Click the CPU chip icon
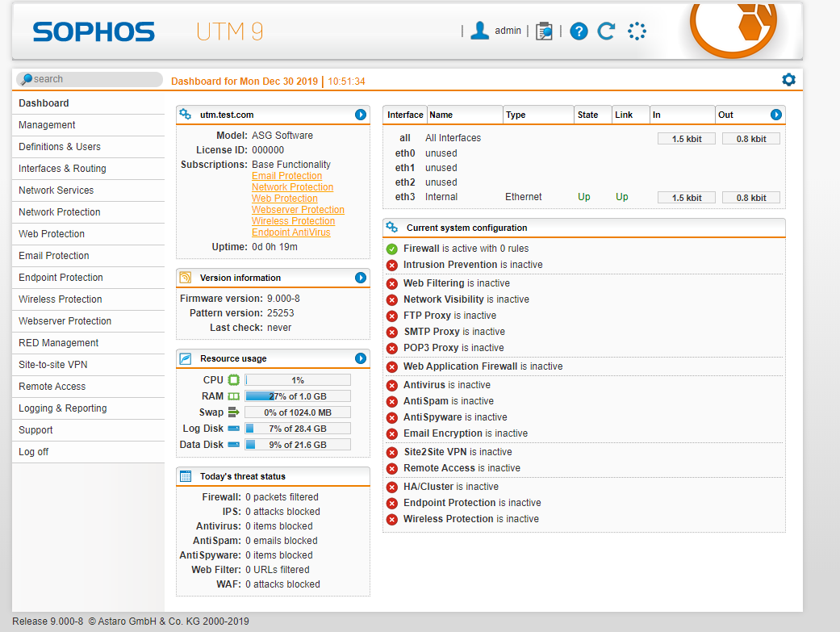Image resolution: width=840 pixels, height=632 pixels. click(x=233, y=380)
